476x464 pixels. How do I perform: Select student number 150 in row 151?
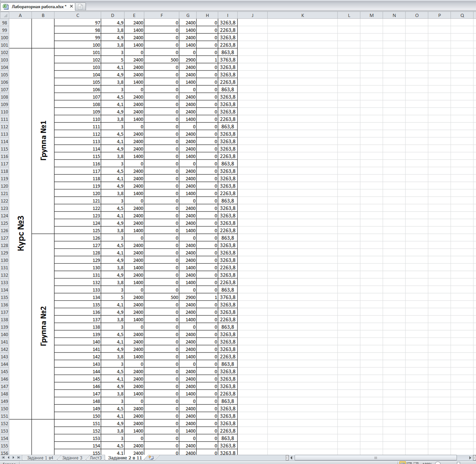tap(78, 416)
